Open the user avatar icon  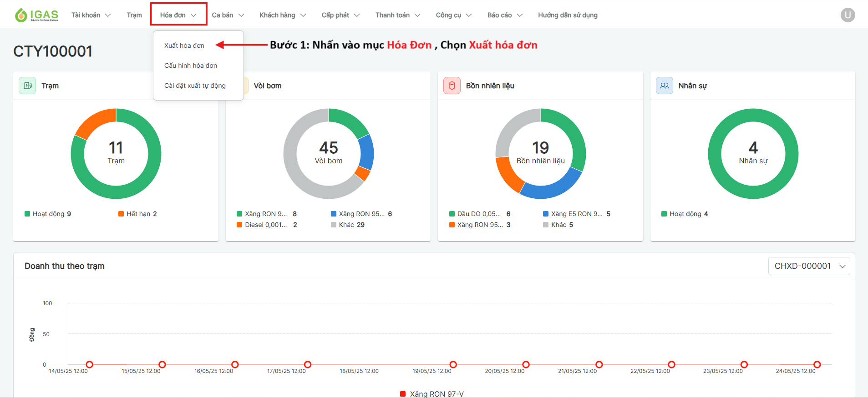point(848,15)
